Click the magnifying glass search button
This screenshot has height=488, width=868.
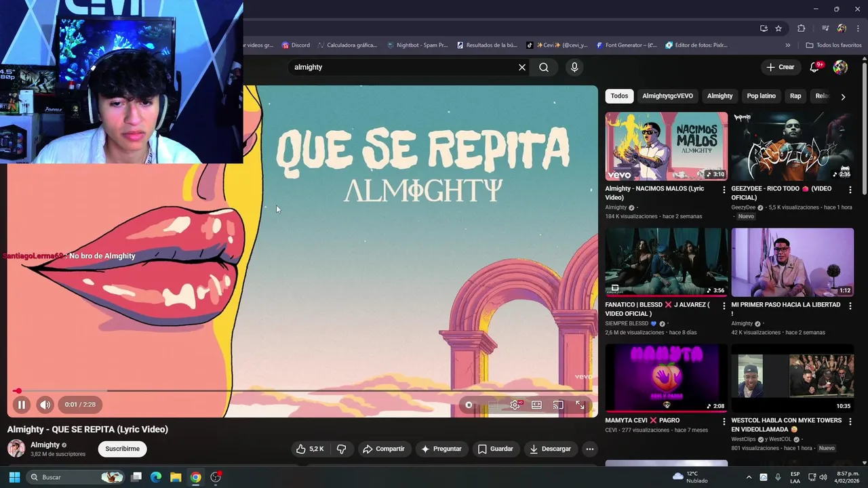(x=544, y=67)
